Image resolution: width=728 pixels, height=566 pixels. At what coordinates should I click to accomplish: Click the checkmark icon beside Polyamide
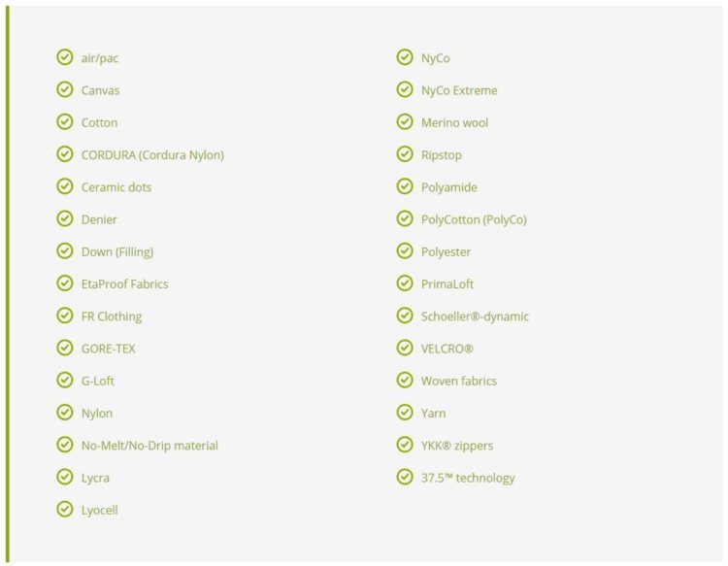point(405,186)
